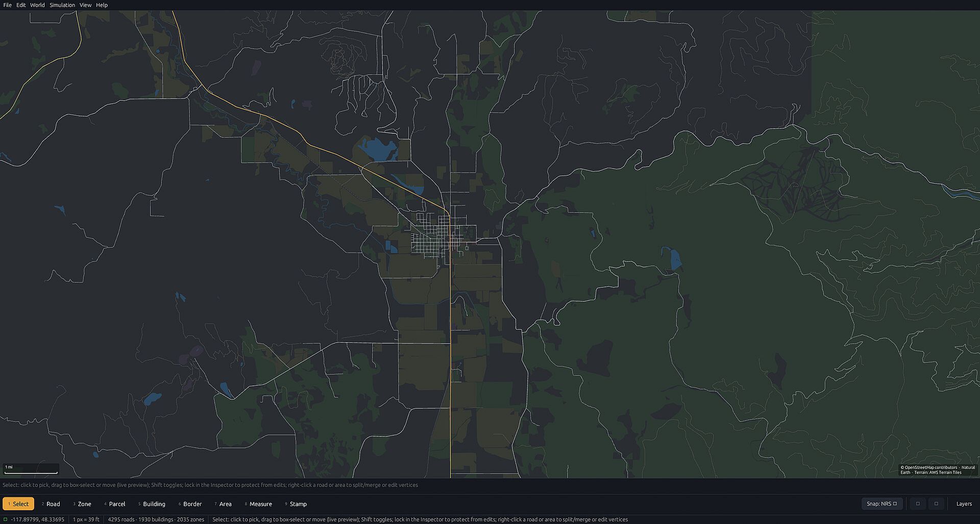This screenshot has width=980, height=524.
Task: Click the green status indicator beside coordinates
Action: [x=6, y=519]
